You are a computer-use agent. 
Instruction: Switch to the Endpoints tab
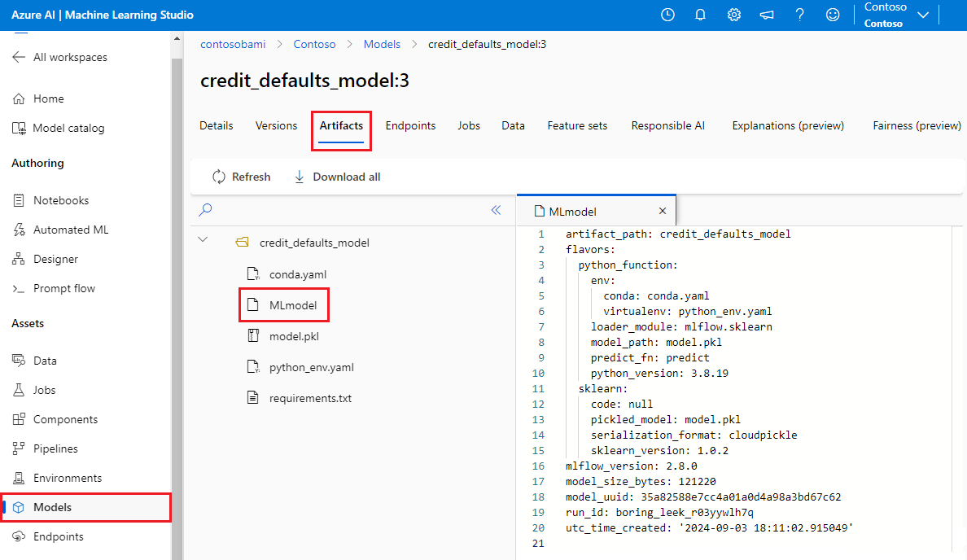click(411, 126)
